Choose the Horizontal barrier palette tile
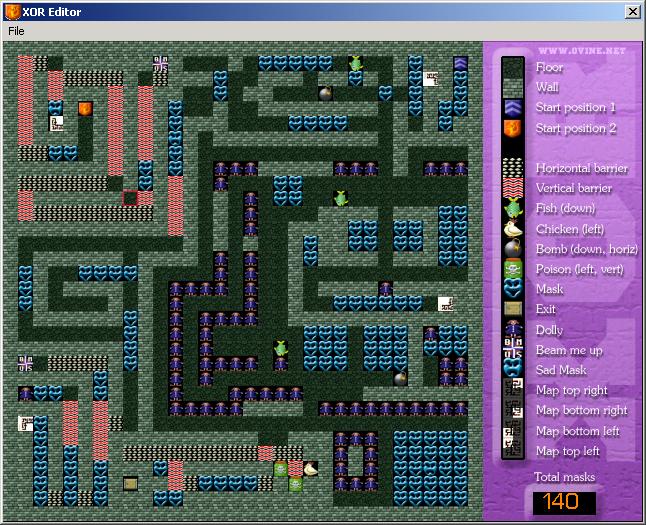The width and height of the screenshot is (646, 525). click(513, 168)
